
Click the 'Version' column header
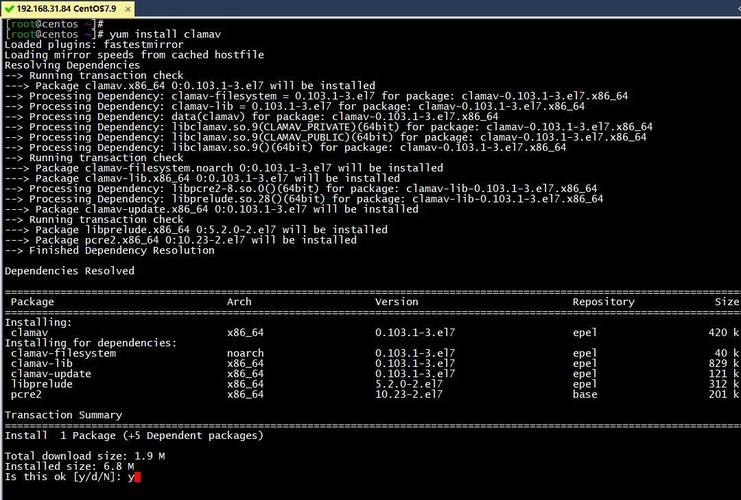pos(396,302)
